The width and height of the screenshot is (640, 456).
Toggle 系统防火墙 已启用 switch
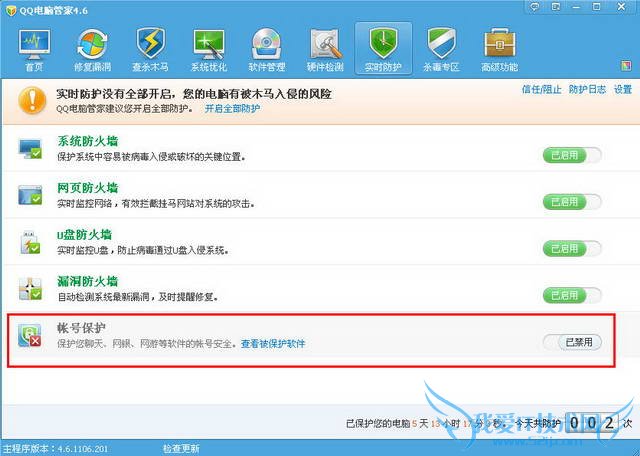pos(572,155)
